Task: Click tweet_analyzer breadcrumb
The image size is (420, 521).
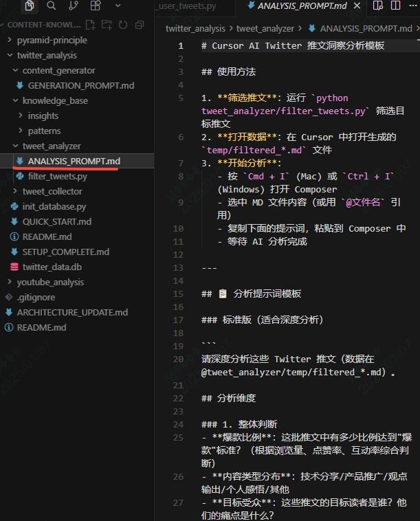Action: point(265,29)
